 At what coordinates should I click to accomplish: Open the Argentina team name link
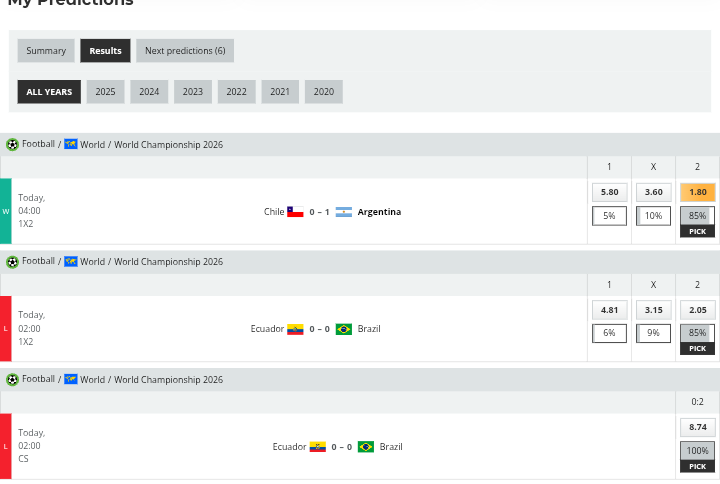pyautogui.click(x=379, y=212)
